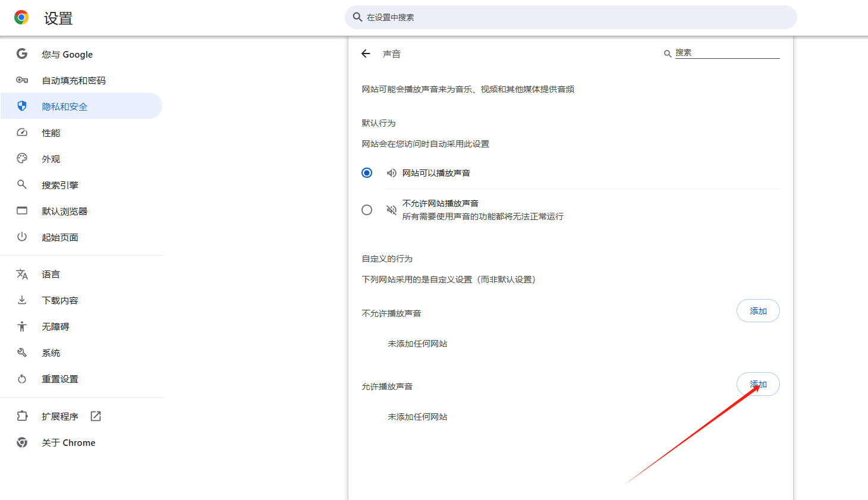Click the 搜索 field in sound panel
868x500 pixels.
727,53
